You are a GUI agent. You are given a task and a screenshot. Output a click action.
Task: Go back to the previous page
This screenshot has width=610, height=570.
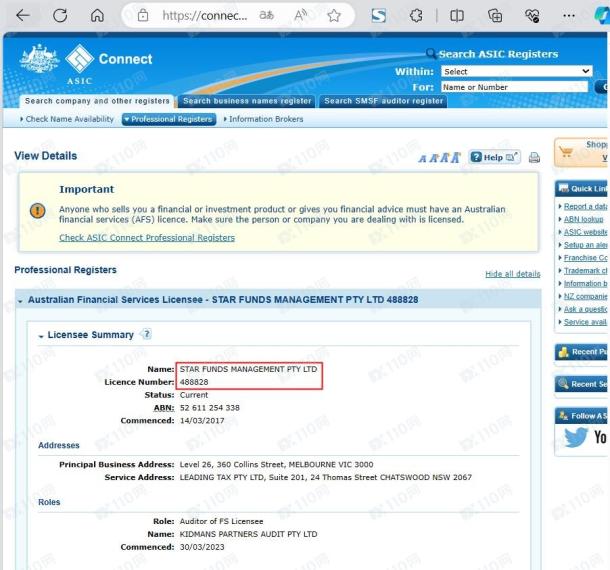(x=23, y=16)
